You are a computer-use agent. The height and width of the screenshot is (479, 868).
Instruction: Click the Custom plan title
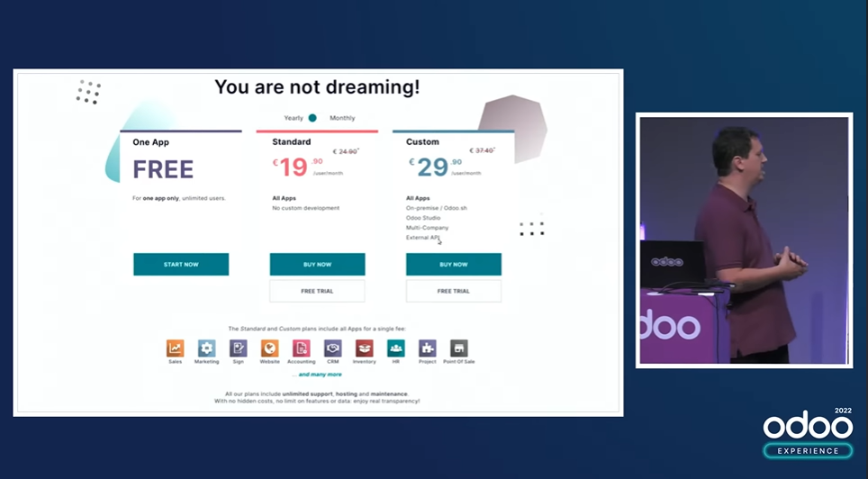click(422, 141)
